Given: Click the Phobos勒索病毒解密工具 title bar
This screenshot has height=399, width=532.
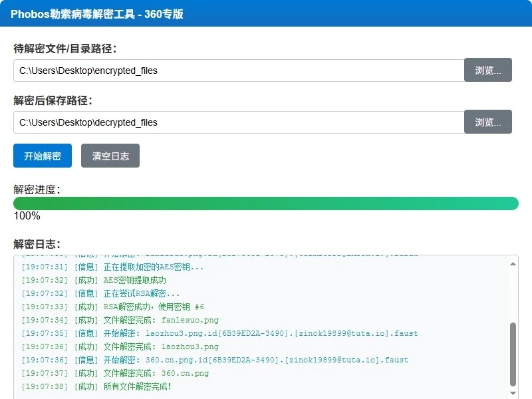Looking at the screenshot, I should click(x=98, y=13).
